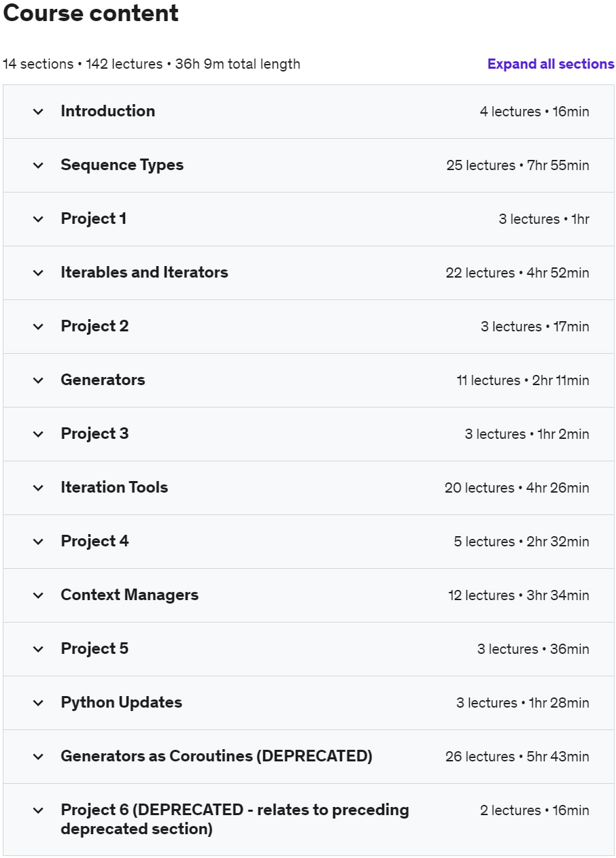The width and height of the screenshot is (616, 858).
Task: Toggle the Project 3 chevron
Action: (x=38, y=434)
